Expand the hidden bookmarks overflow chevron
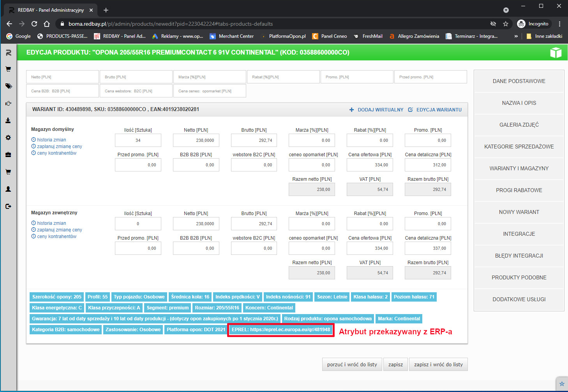568x392 pixels. point(516,36)
